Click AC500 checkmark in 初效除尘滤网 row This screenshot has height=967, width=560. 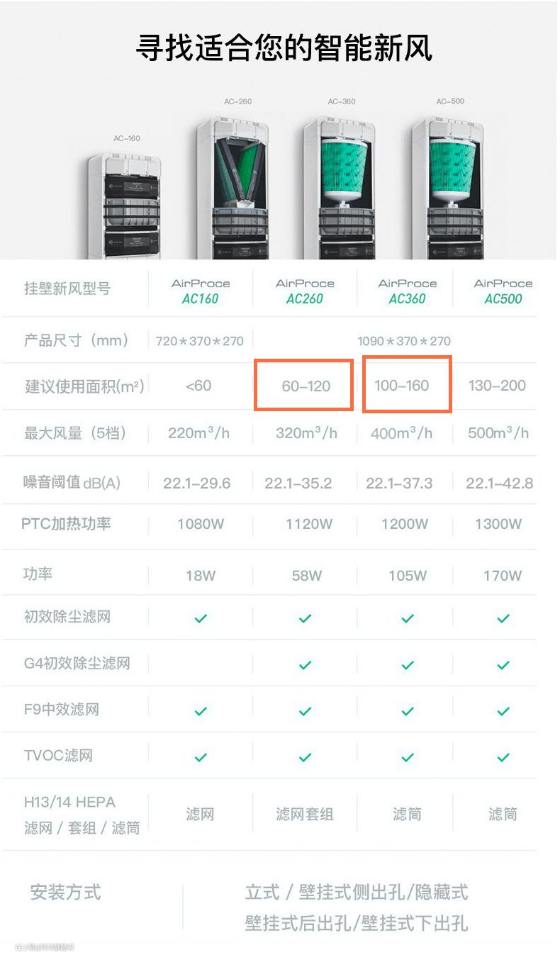point(503,618)
